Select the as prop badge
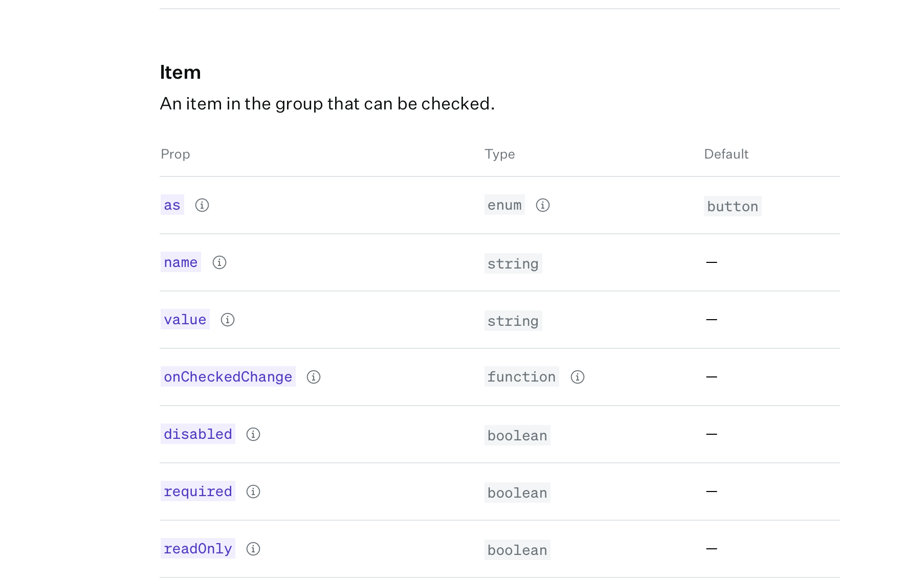The image size is (924, 580). [x=172, y=205]
